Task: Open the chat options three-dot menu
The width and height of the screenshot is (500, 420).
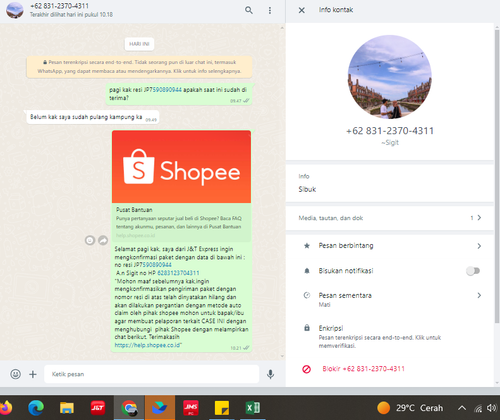Action: tap(270, 10)
